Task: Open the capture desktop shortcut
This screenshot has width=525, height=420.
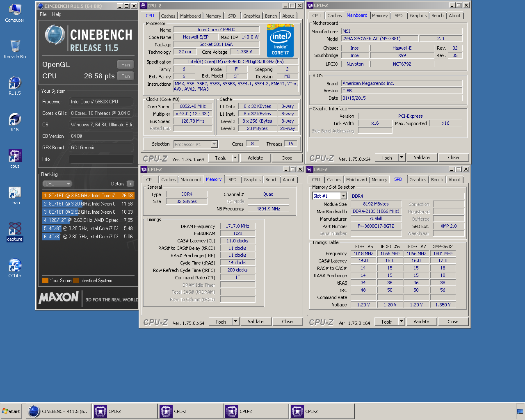Action: click(x=15, y=232)
